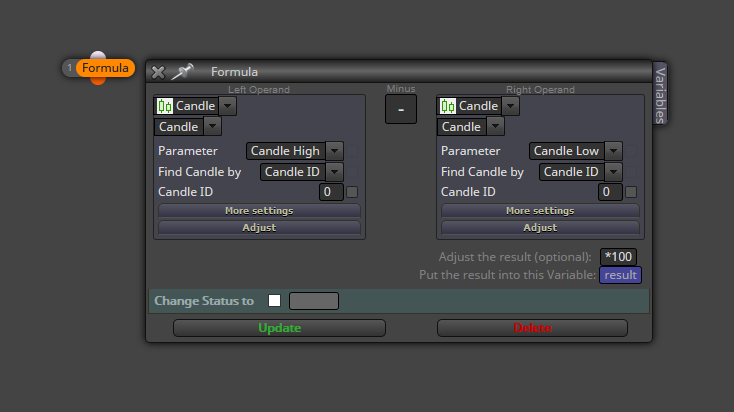
Task: Click the *100 adjust result field
Action: pos(618,257)
